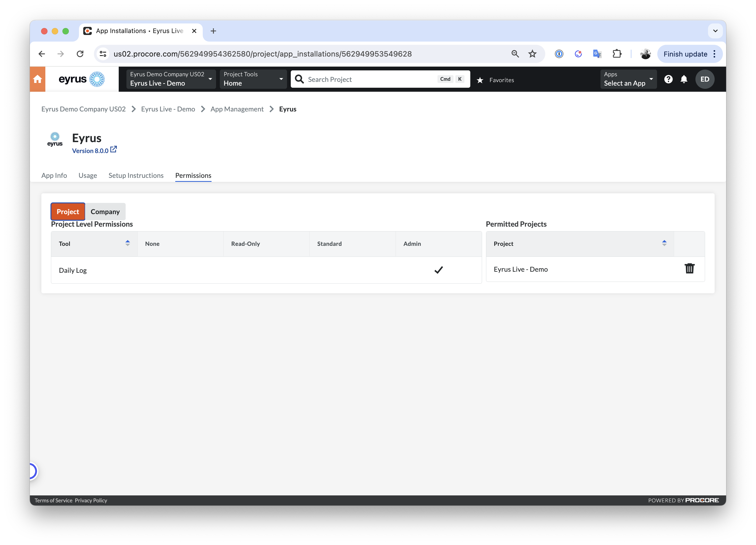Reload the page with refresh icon
Image resolution: width=756 pixels, height=545 pixels.
click(x=80, y=54)
